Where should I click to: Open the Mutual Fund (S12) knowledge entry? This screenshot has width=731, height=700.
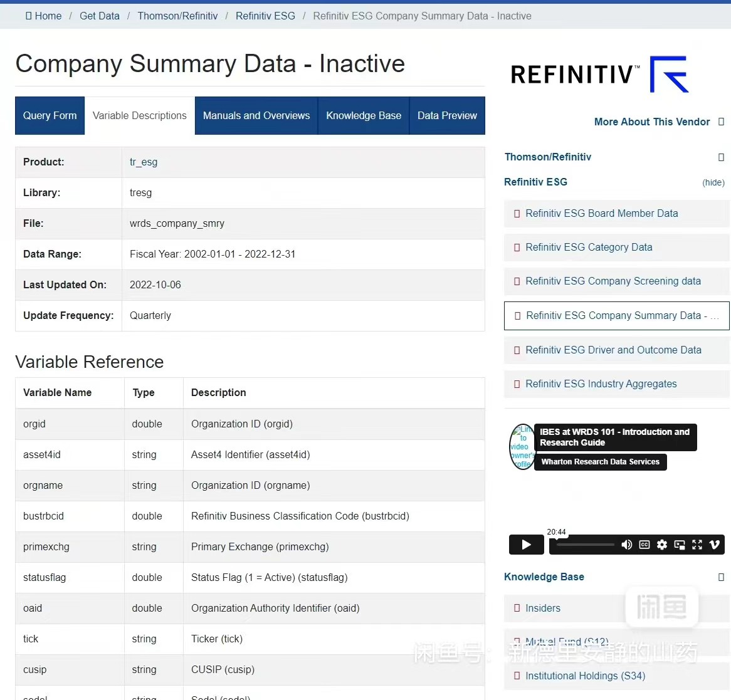[x=567, y=642]
